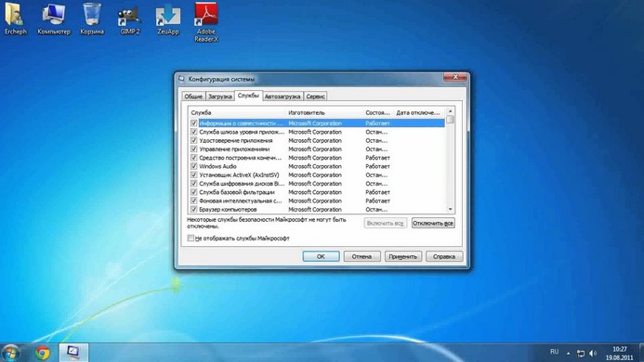Uncheck the Windows Audio service checkbox
This screenshot has width=644, height=362.
coord(194,166)
